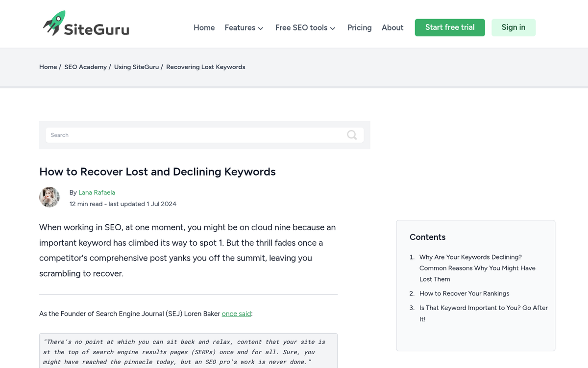Select the Pricing menu item

click(x=359, y=27)
